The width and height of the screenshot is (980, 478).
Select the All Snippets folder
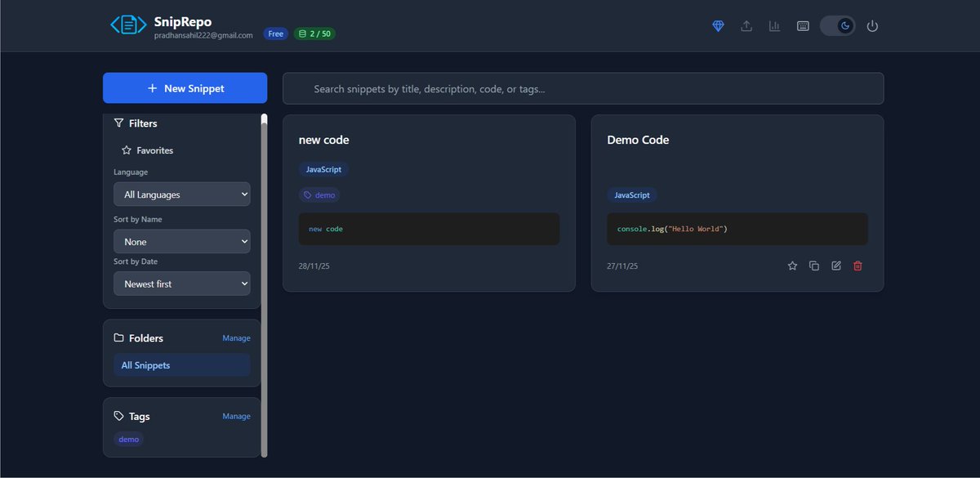(x=182, y=365)
